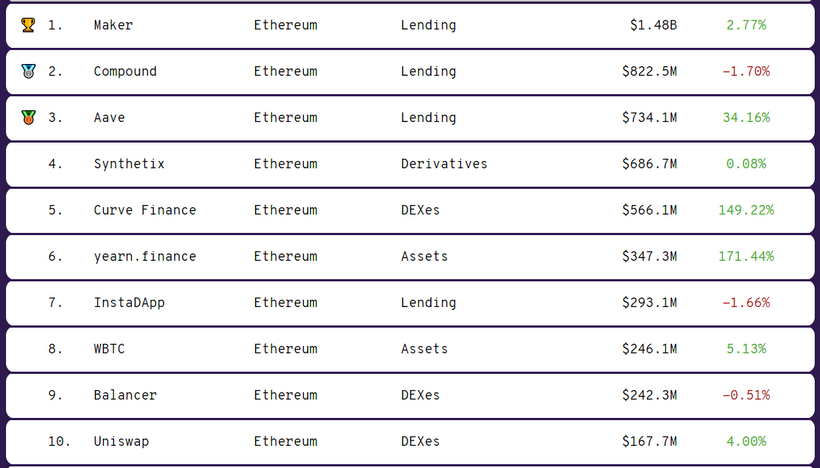Select the Aave row name
Screen dimensions: 820x468
click(109, 117)
